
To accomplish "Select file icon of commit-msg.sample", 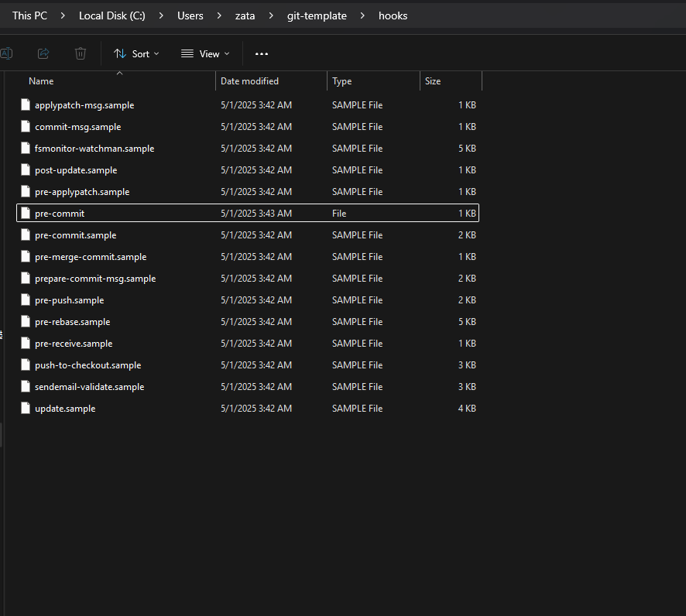I will point(26,126).
